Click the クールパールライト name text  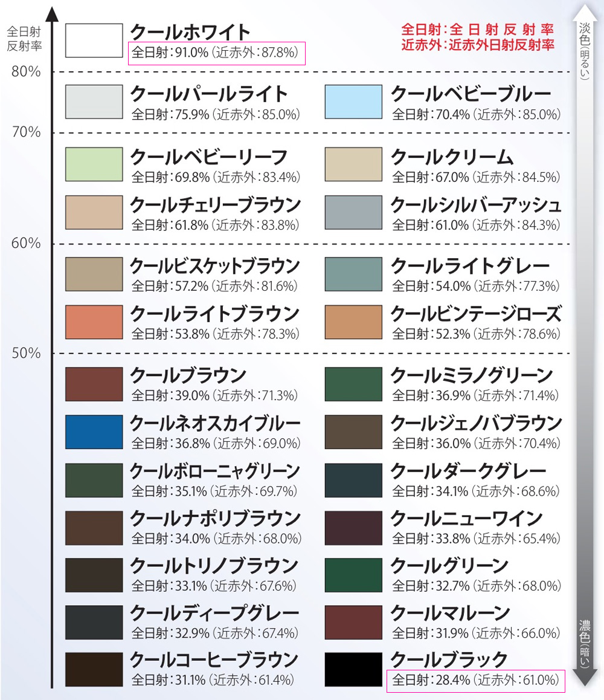(x=209, y=94)
